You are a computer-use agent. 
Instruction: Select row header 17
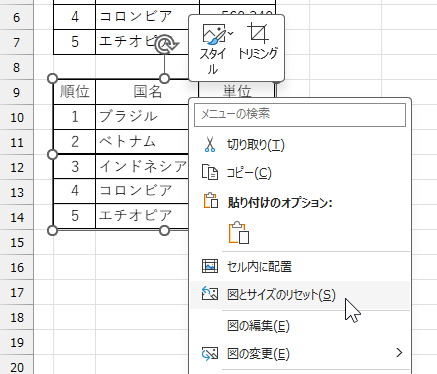click(17, 292)
